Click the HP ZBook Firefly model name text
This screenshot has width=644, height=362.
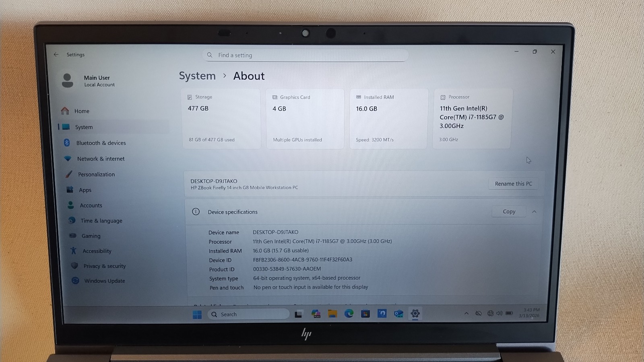tap(244, 187)
